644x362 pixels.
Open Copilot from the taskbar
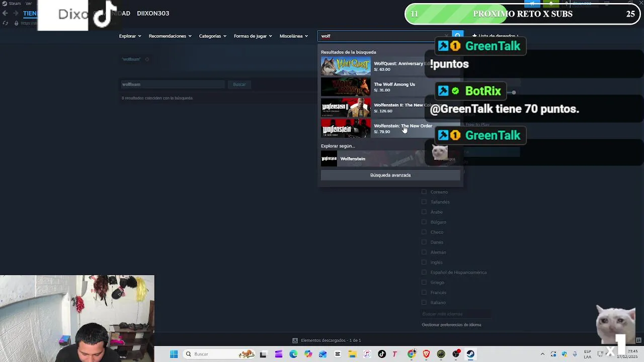[308, 354]
